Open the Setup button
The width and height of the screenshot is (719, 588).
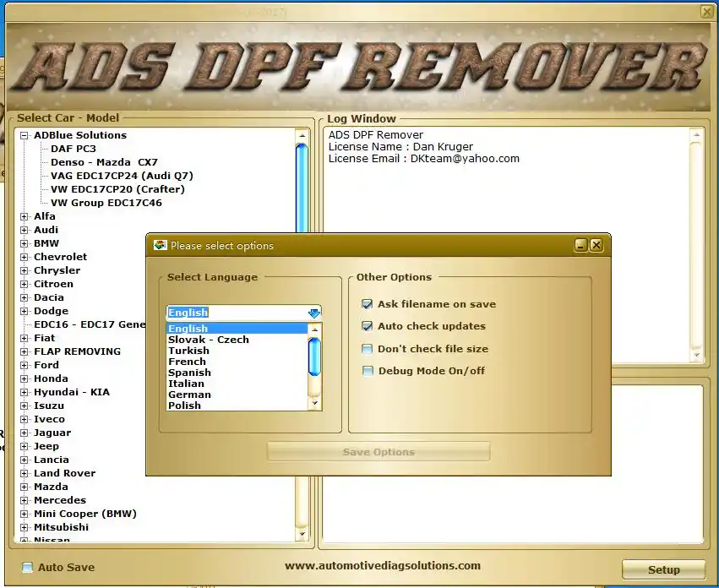(663, 569)
